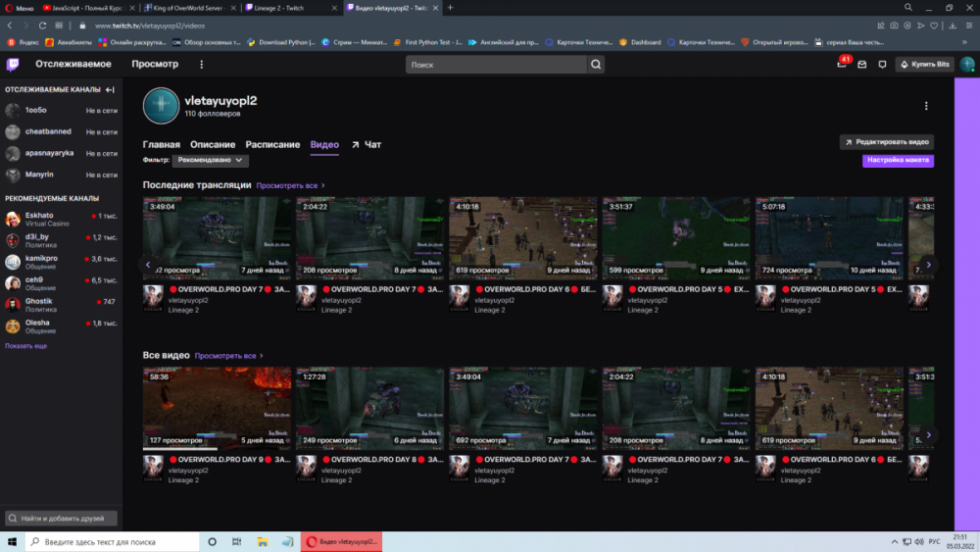Go back with browser back arrow
The height and width of the screenshot is (552, 980).
[x=10, y=25]
